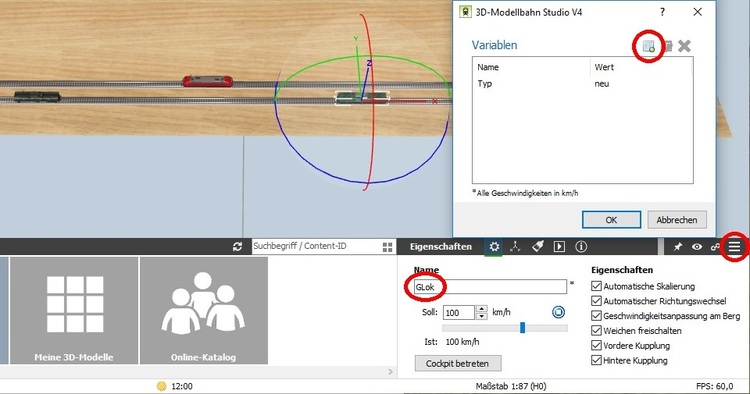Switch catalog to grid view icon
This screenshot has width=750, height=394.
click(x=387, y=247)
